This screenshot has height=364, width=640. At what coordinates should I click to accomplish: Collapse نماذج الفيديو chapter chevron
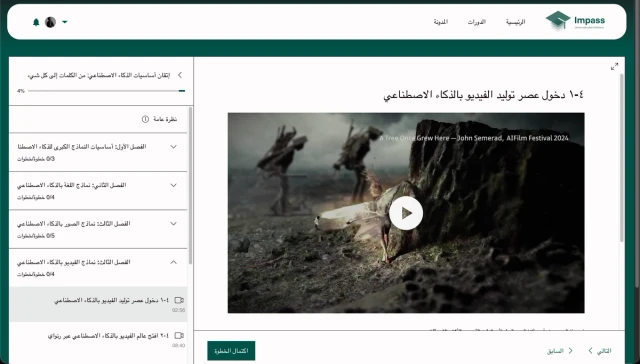click(173, 262)
